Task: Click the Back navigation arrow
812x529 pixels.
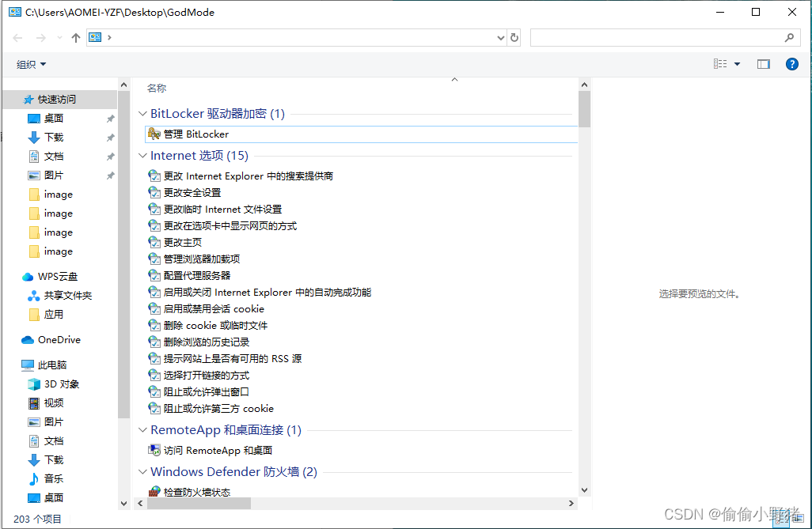Action: tap(17, 38)
